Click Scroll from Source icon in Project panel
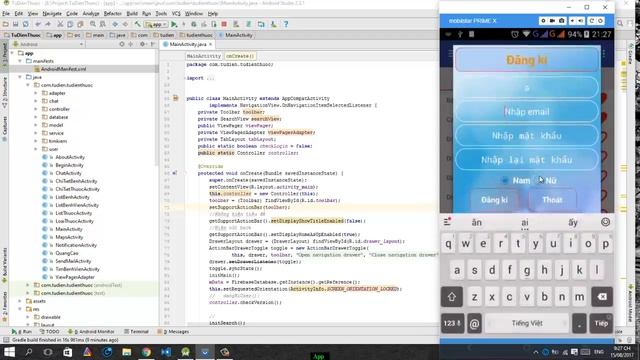Screen dimensions: 640x360 point(122,44)
